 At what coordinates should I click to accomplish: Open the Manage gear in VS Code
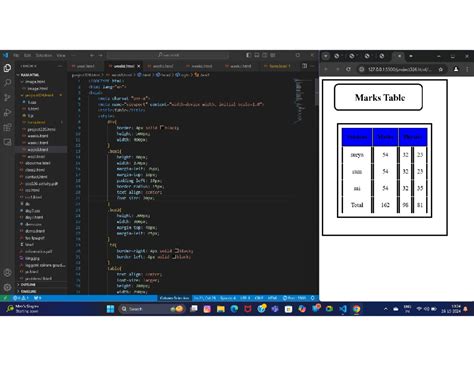point(7,287)
